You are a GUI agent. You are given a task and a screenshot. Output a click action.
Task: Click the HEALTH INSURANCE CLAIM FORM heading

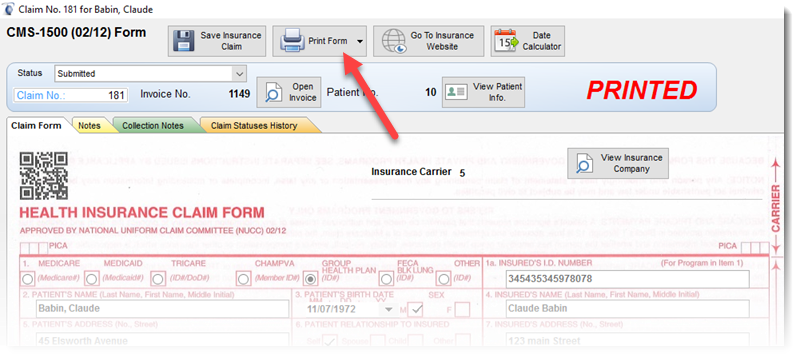click(142, 213)
